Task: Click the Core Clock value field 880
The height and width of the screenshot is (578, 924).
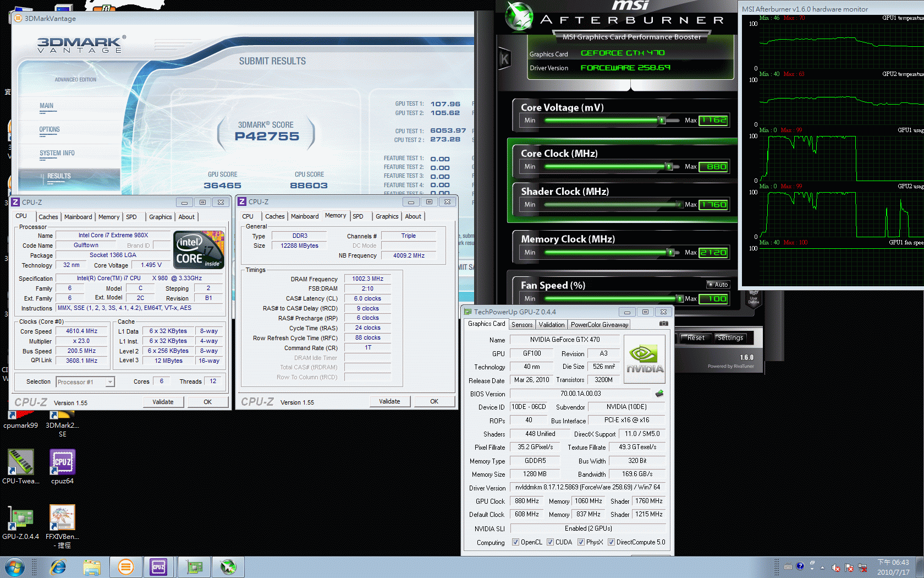Action: [714, 166]
